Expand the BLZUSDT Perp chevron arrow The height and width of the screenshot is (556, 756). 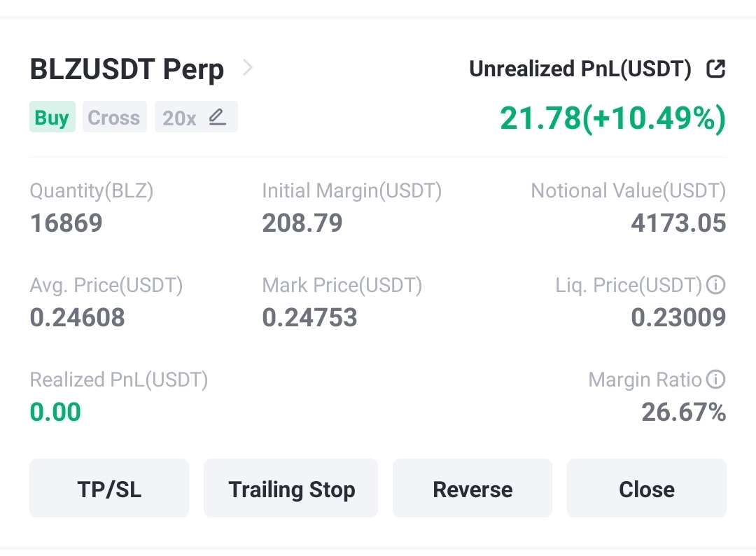tap(247, 67)
